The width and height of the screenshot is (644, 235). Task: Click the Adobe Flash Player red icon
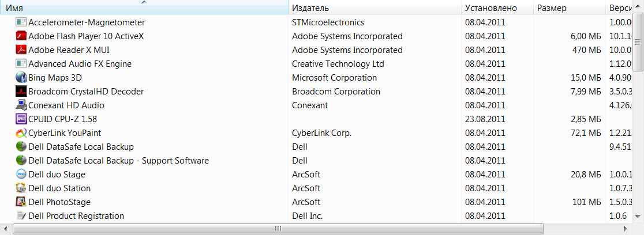click(x=21, y=36)
